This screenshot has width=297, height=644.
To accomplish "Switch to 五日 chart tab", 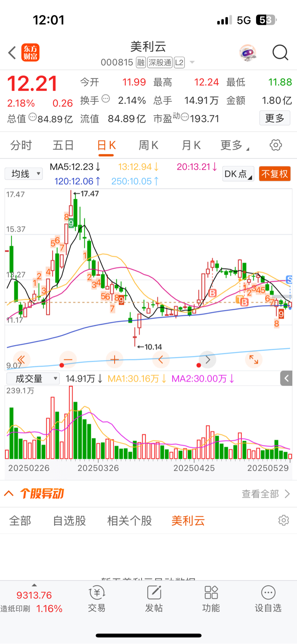I will click(x=63, y=145).
